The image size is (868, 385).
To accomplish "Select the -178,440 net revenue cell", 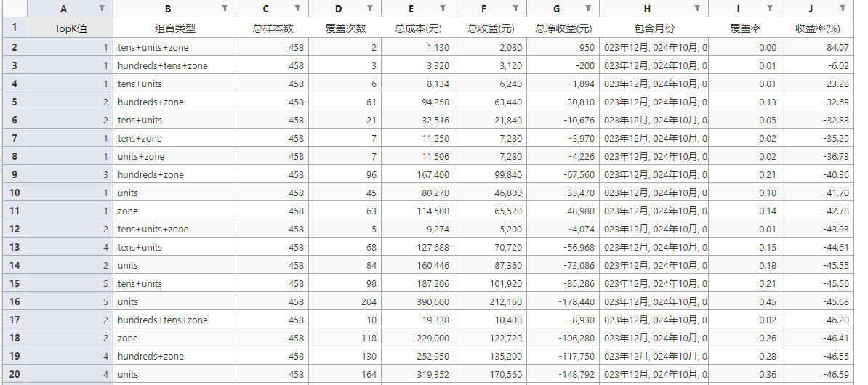I will pos(563,302).
